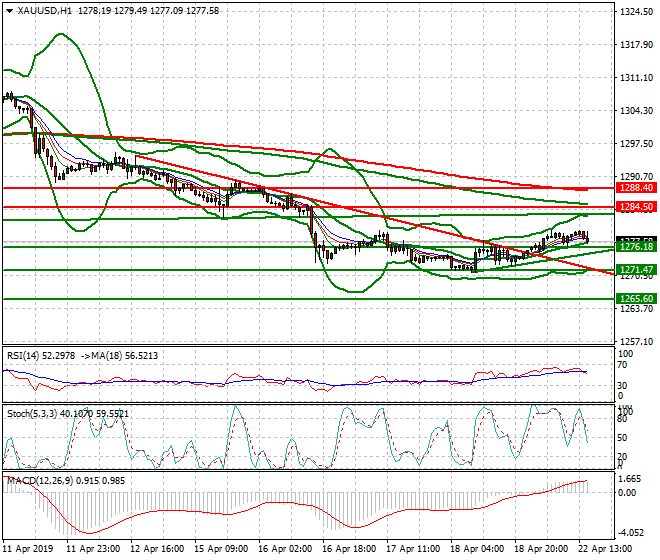Screen dimensions: 660x560
Task: Click the 18 Apr 04:00 time label
Action: coord(477,549)
